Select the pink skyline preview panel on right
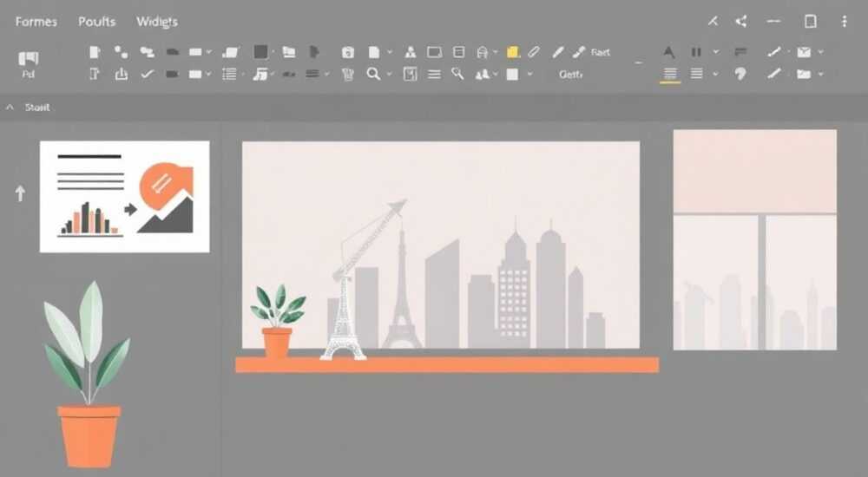Screen dimensions: 868x477 point(755,239)
